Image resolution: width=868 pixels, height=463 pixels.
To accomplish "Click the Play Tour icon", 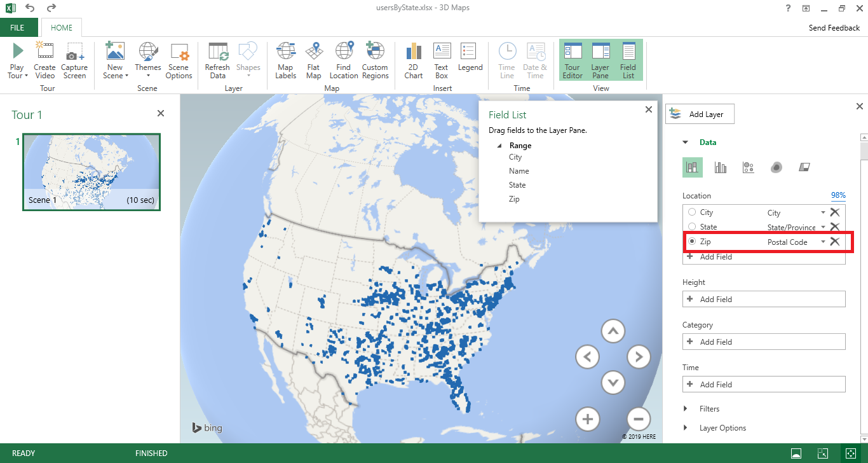I will (17, 51).
